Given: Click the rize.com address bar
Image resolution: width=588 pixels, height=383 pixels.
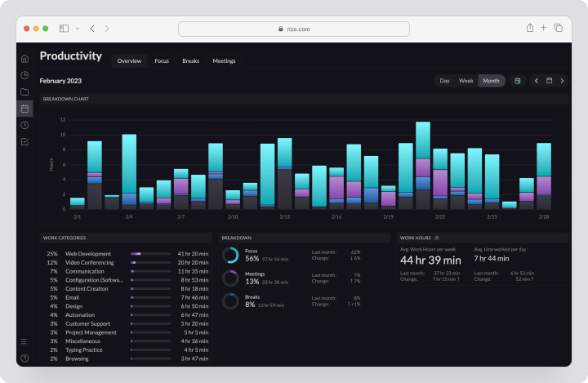Looking at the screenshot, I should [x=294, y=29].
